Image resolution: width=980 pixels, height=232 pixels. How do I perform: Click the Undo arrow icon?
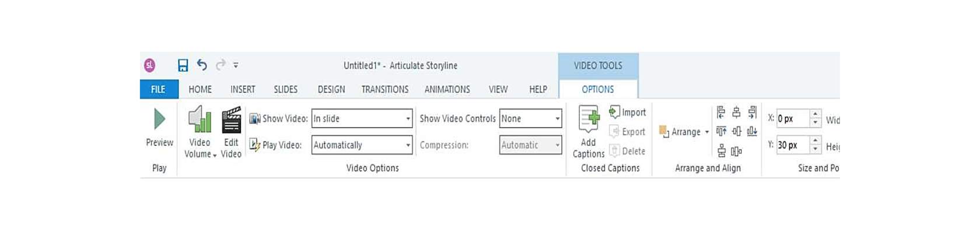pos(202,65)
